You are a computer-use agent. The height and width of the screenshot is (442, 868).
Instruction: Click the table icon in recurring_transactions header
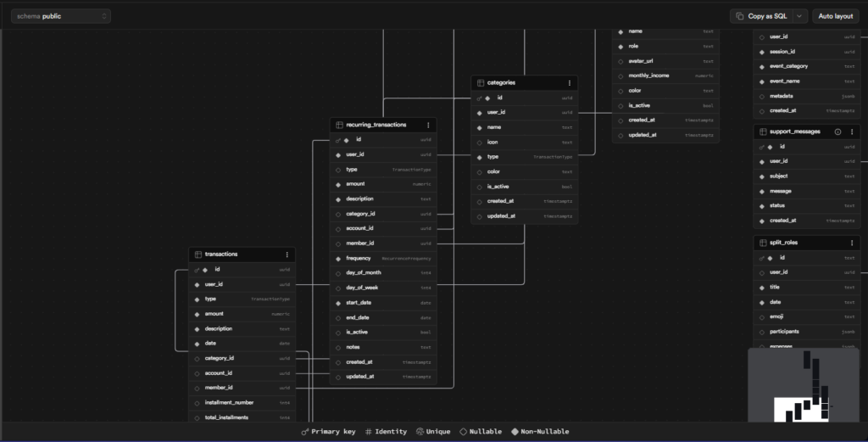pyautogui.click(x=339, y=126)
